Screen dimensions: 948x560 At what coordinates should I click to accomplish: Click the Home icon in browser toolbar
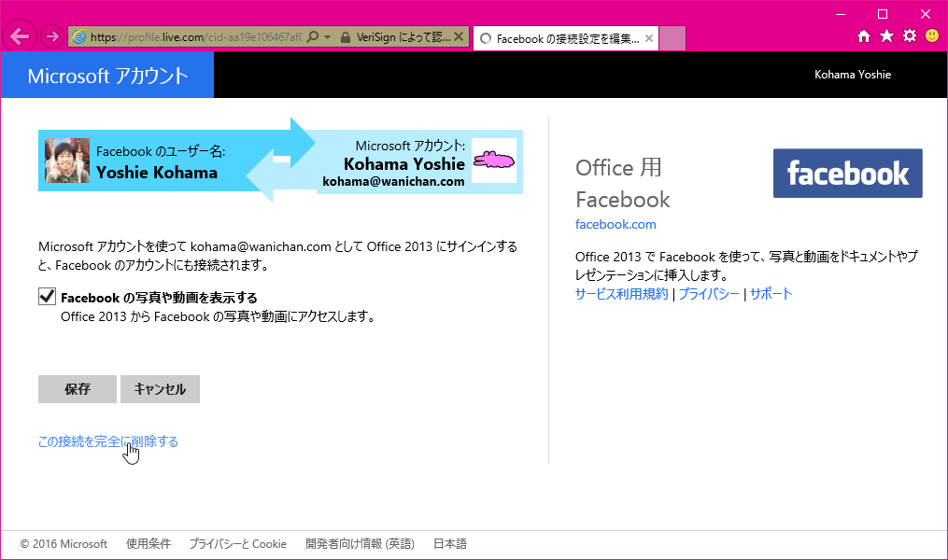pos(864,36)
